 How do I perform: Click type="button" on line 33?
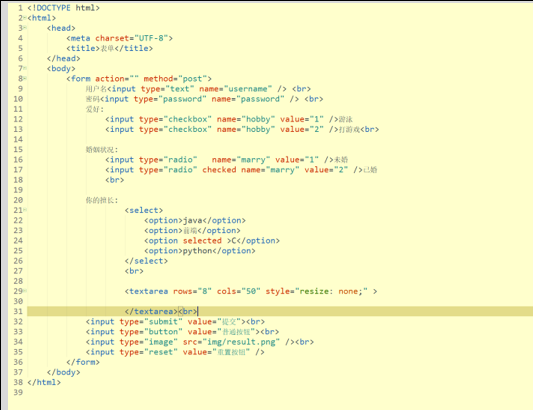(151, 332)
